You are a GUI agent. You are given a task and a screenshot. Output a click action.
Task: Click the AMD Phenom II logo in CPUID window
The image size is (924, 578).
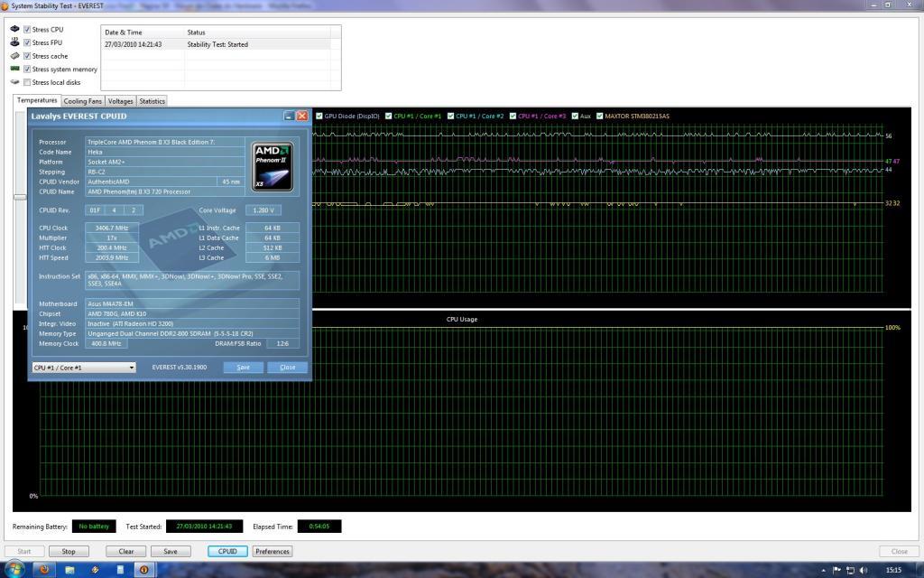pyautogui.click(x=272, y=166)
